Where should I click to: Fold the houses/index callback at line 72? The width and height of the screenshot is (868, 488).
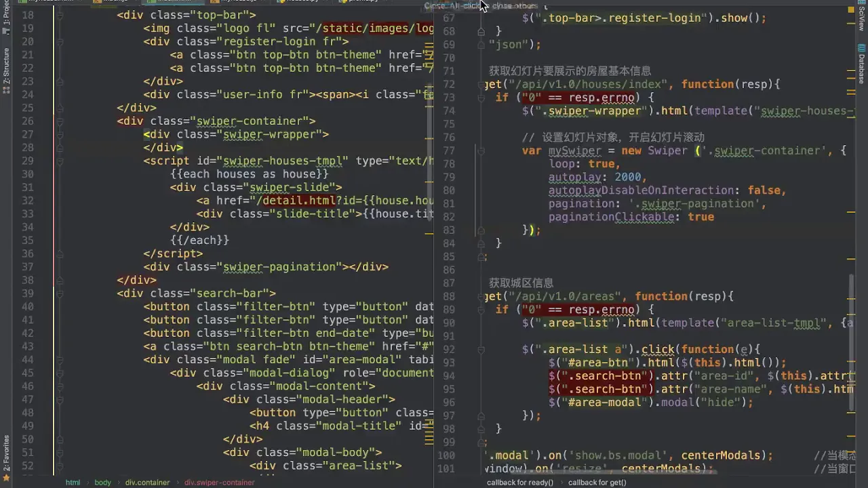tap(481, 85)
